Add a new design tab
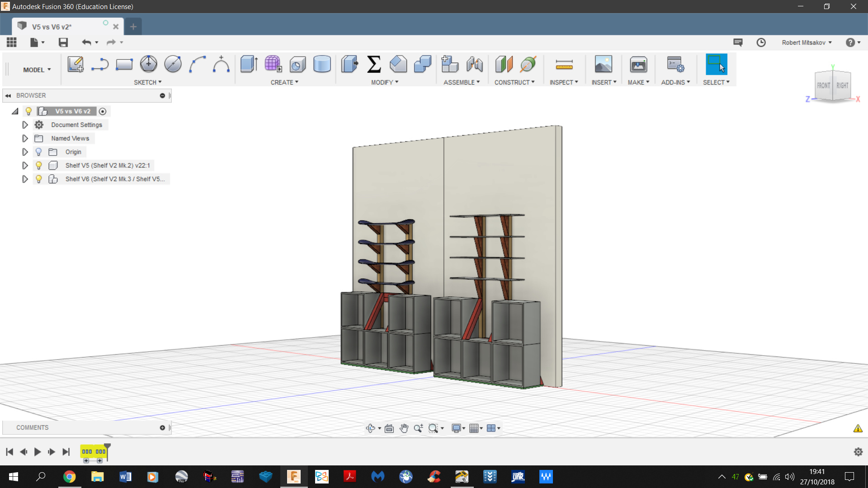This screenshot has width=868, height=488. point(133,27)
